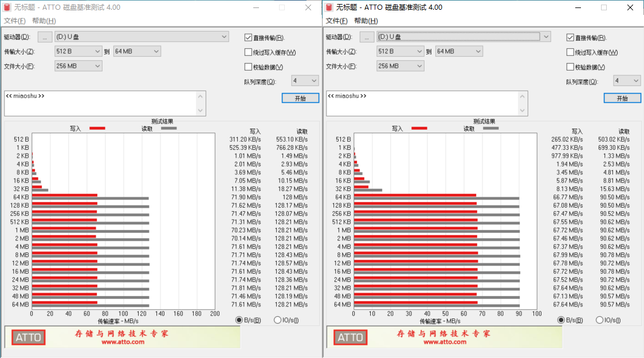Screen dimensions: 644x358
Task: Enable 校验数据 in the left window
Action: (x=248, y=67)
